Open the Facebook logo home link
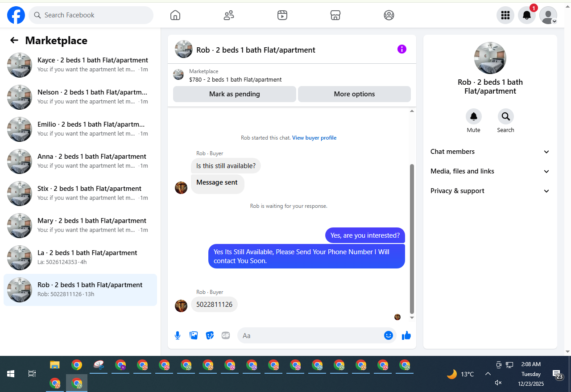This screenshot has height=392, width=571. coord(16,15)
